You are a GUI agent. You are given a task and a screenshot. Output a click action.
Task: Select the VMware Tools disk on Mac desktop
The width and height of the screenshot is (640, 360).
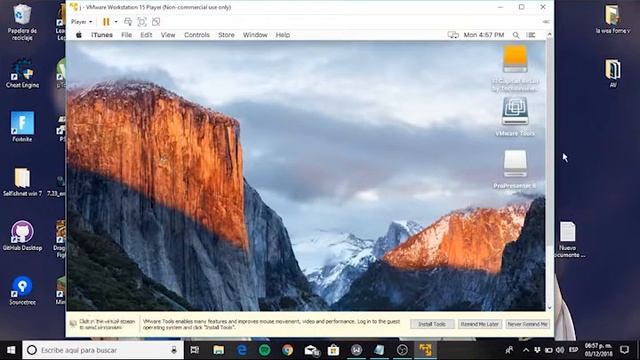[x=515, y=111]
